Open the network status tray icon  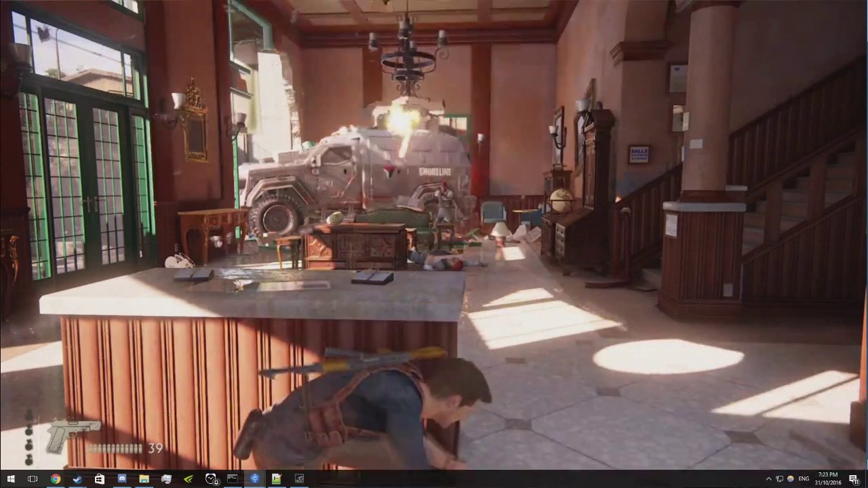(780, 479)
